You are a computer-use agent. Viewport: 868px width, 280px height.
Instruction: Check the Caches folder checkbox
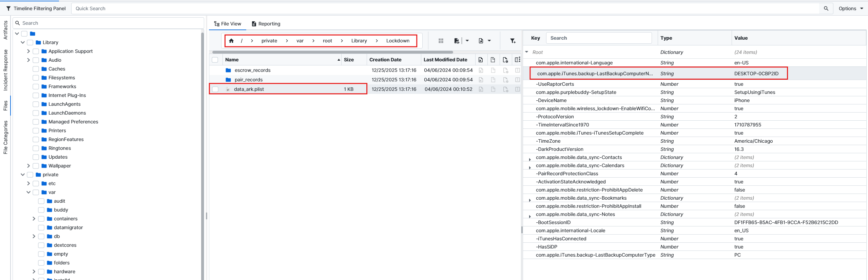pos(36,69)
